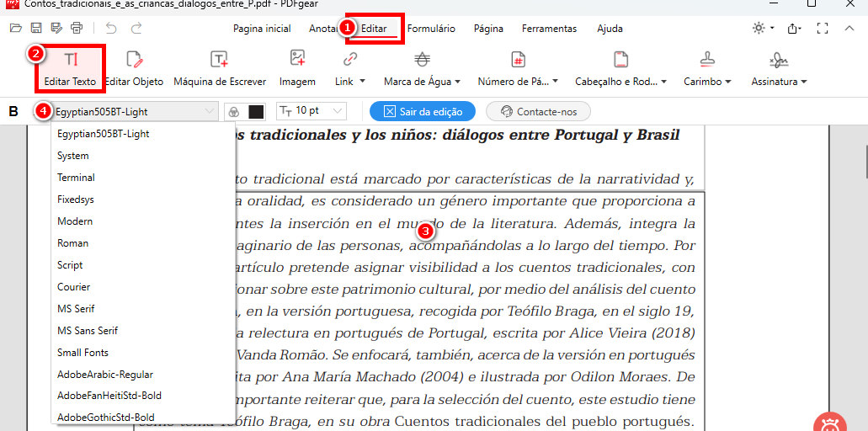
Task: Open the Ferramentas tab
Action: (x=549, y=29)
